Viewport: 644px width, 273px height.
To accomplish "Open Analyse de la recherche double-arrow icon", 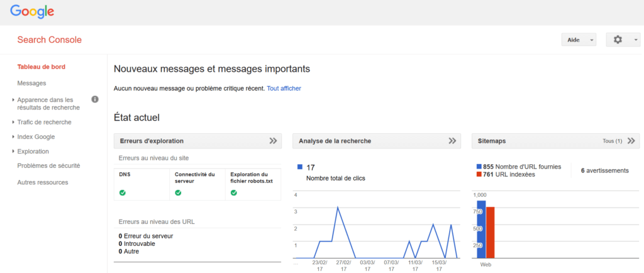I will [x=452, y=141].
